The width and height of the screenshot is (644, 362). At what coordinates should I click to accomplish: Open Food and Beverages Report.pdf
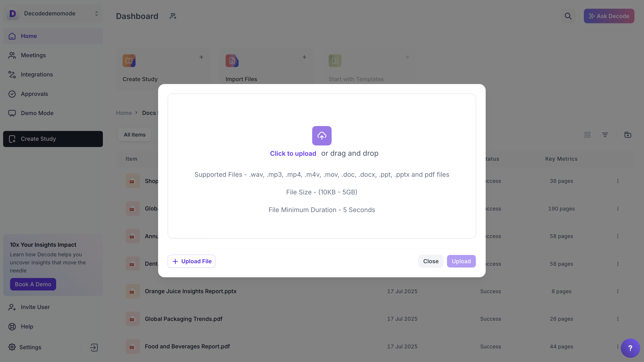[187, 346]
